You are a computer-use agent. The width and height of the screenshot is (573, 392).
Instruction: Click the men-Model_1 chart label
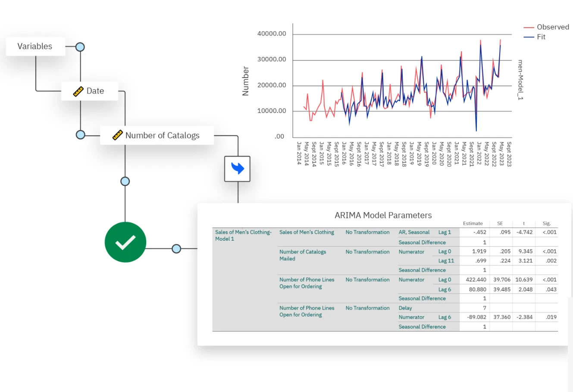tap(520, 80)
